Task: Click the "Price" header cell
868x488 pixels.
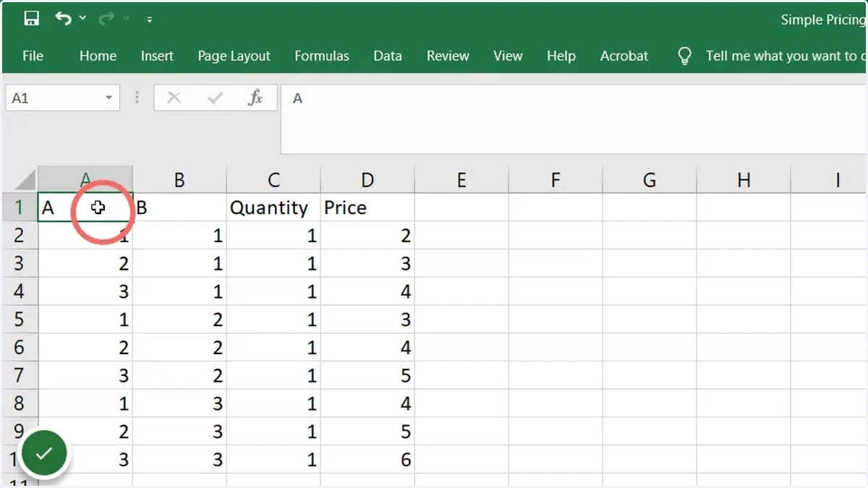Action: click(367, 207)
